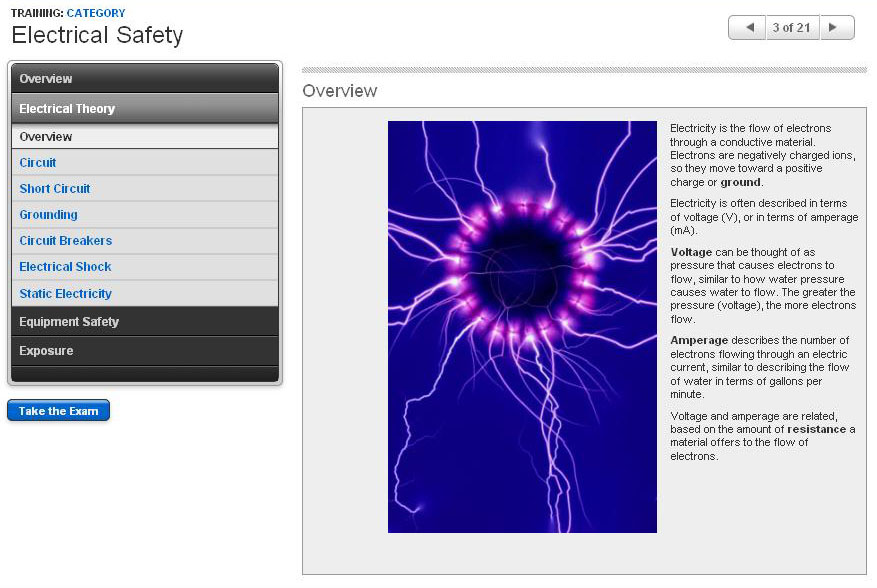Open the Static Electricity topic

tap(65, 294)
